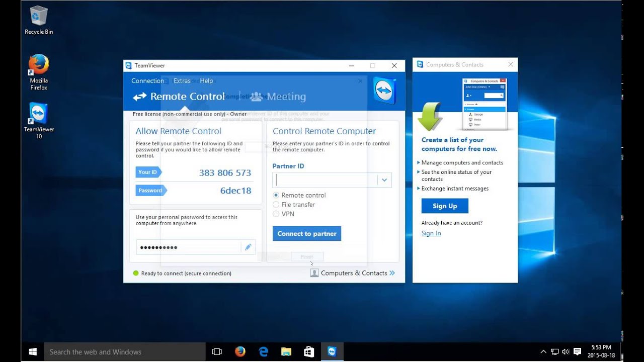644x362 pixels.
Task: Click the Meeting people icon
Action: (x=256, y=97)
